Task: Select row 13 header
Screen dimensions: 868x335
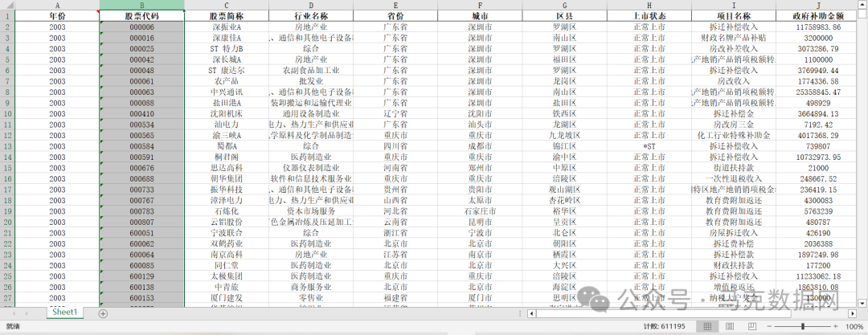Action: (7, 146)
